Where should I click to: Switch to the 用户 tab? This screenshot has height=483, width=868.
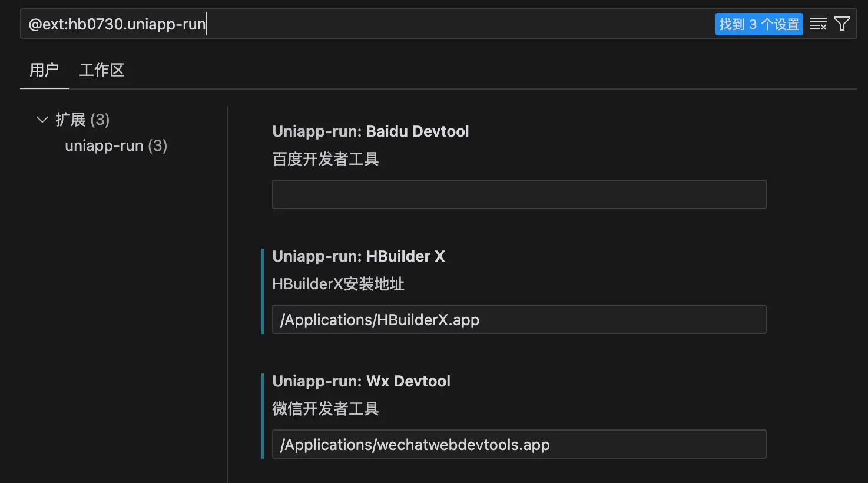pyautogui.click(x=44, y=70)
